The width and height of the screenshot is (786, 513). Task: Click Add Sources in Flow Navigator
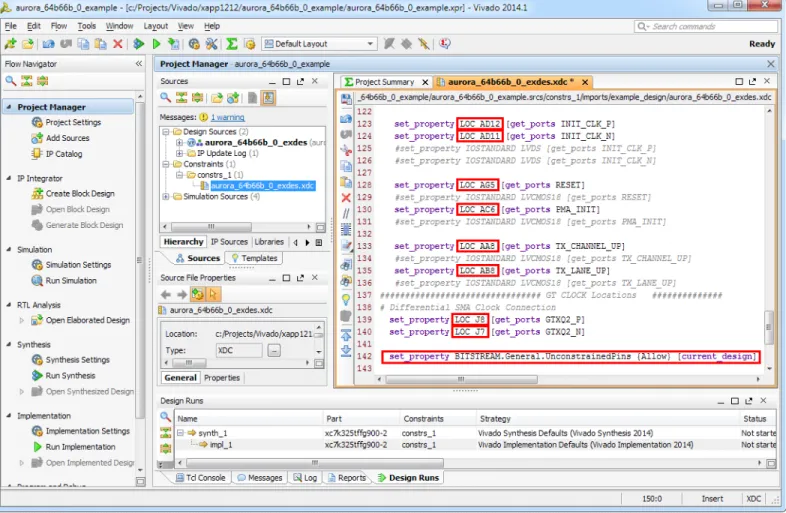coord(67,138)
